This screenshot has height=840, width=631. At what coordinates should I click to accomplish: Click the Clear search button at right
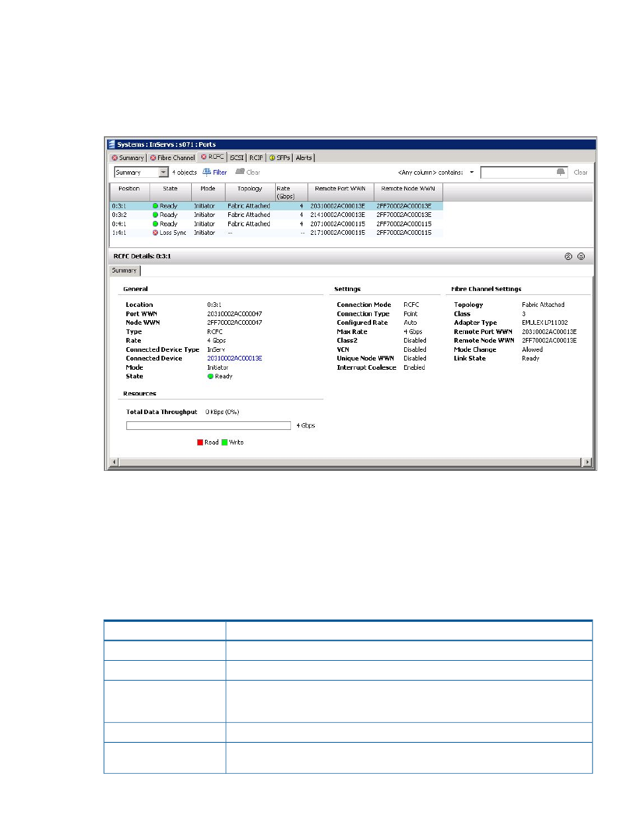[x=581, y=173]
